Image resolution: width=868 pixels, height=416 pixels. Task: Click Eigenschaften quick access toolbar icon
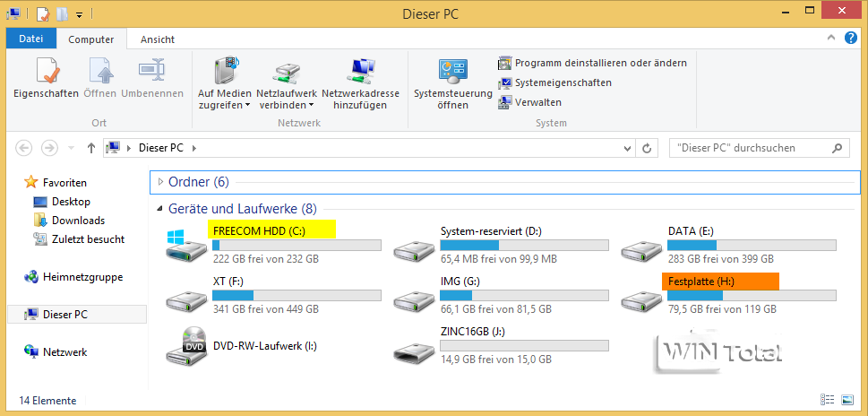pos(43,13)
